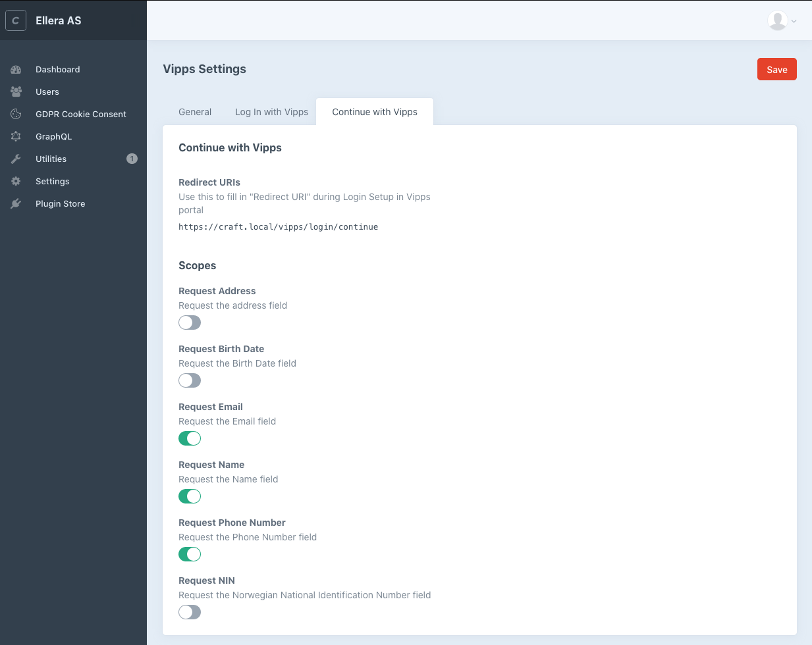Viewport: 812px width, 645px height.
Task: Click the user avatar photo icon
Action: tap(778, 20)
